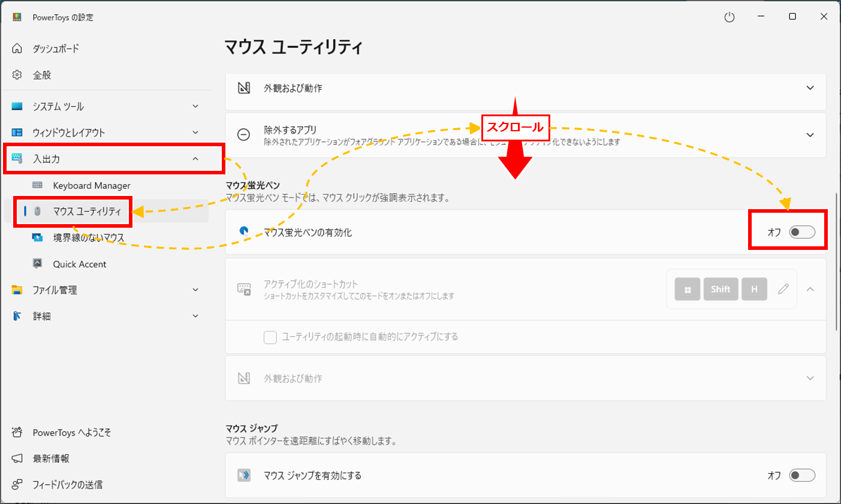
Task: Open ダッシュボード home icon
Action: [17, 49]
